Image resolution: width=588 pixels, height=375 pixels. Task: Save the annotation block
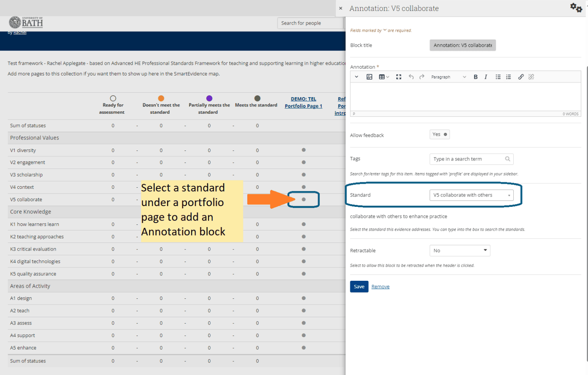point(359,286)
